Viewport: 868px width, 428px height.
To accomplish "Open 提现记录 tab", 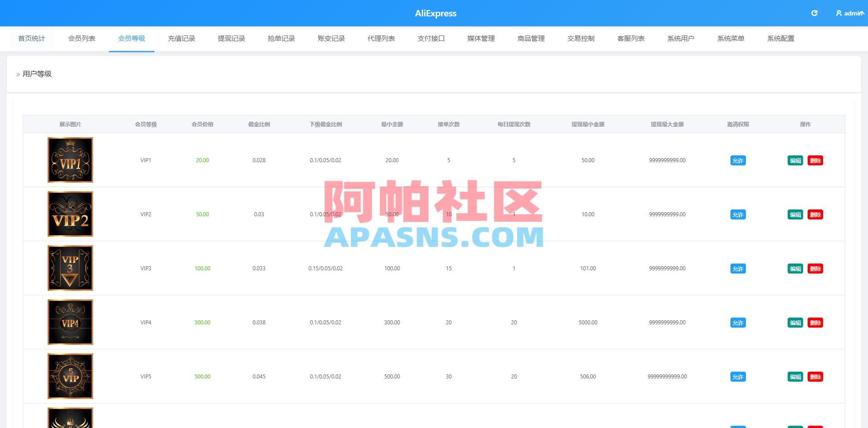I will click(x=232, y=39).
